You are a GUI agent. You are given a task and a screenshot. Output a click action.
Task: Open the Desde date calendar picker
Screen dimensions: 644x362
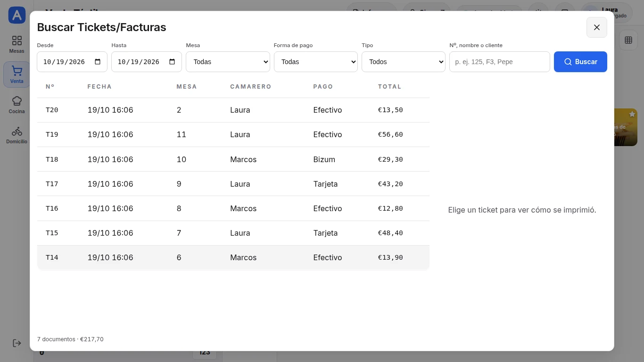98,62
